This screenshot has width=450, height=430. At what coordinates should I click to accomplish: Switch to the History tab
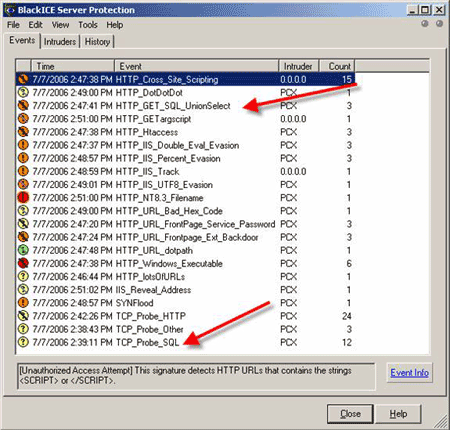click(97, 42)
